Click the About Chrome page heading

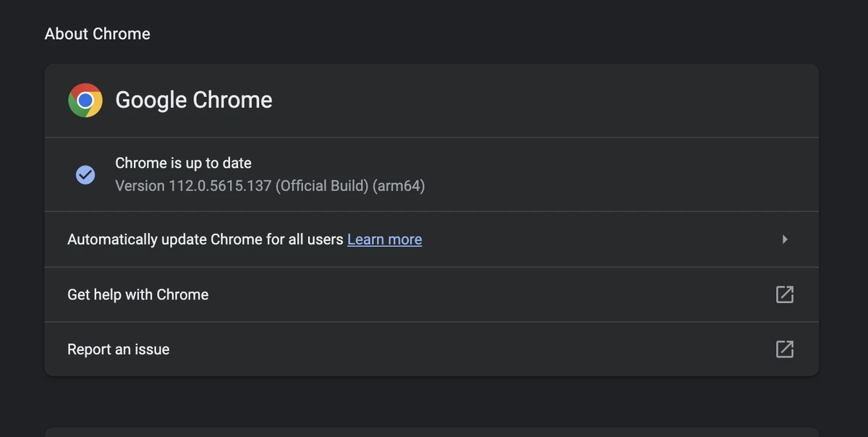pyautogui.click(x=98, y=34)
